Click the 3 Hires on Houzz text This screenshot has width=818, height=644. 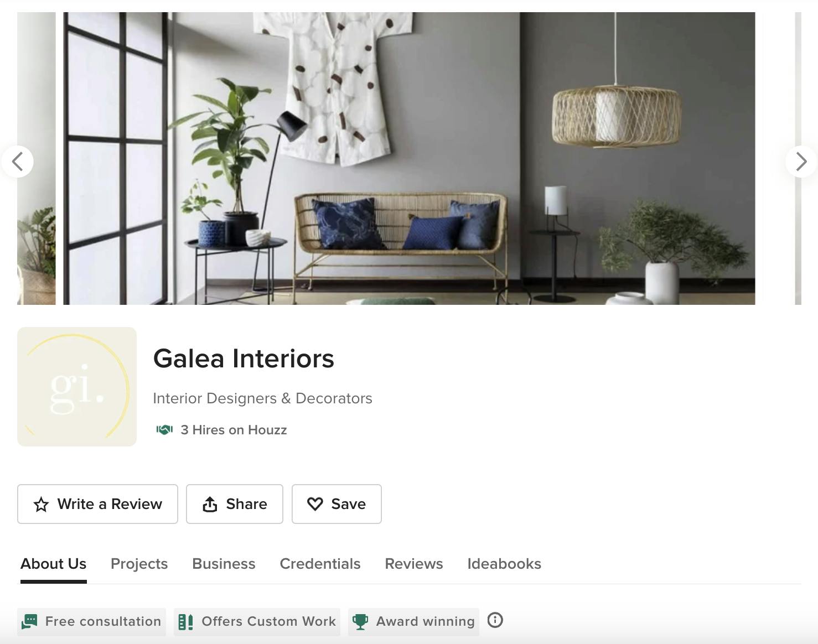[234, 430]
